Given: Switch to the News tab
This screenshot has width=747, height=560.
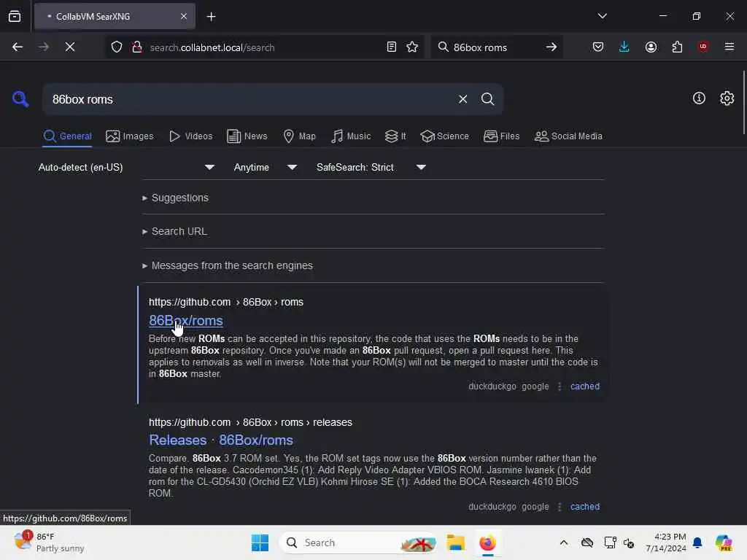Looking at the screenshot, I should (x=247, y=136).
